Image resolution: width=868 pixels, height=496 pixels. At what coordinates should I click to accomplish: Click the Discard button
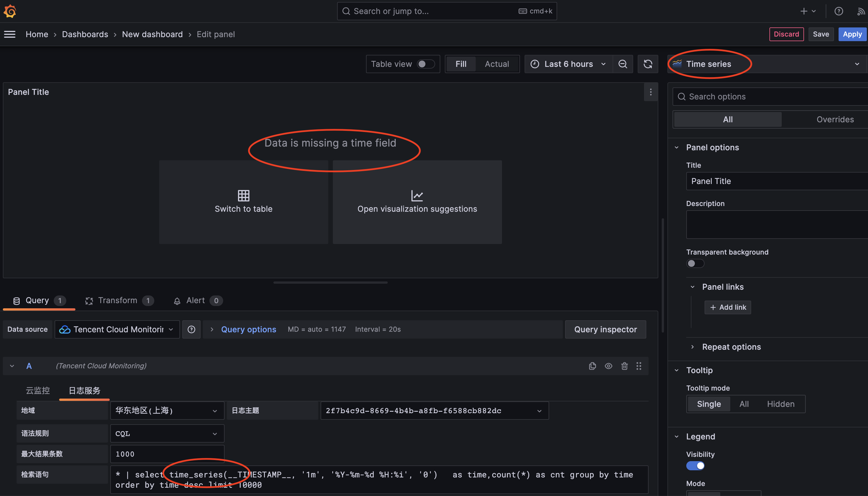coord(786,34)
